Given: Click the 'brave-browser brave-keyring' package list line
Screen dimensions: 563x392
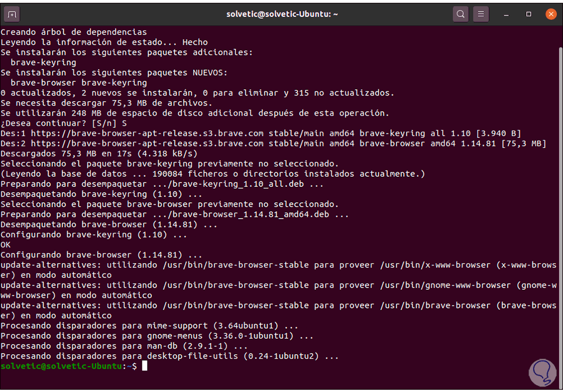Looking at the screenshot, I should [x=78, y=82].
